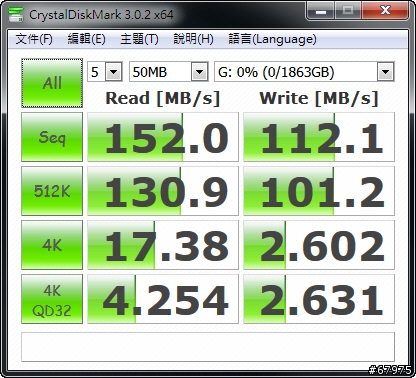Open the 說明(H) menu
The image size is (416, 378).
(x=193, y=39)
